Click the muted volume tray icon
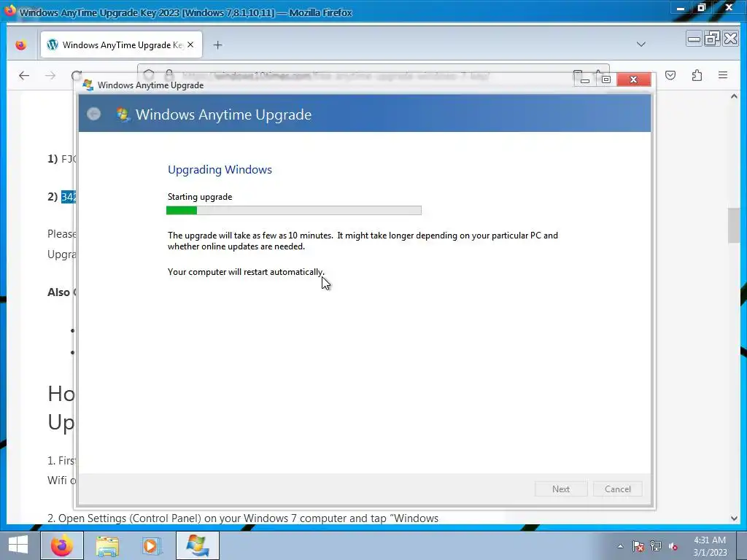 pos(673,546)
